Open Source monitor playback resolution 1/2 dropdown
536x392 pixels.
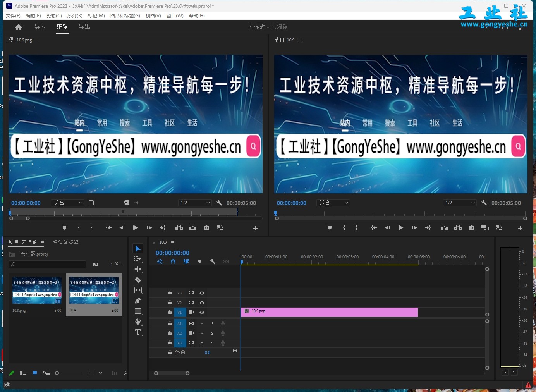point(195,203)
